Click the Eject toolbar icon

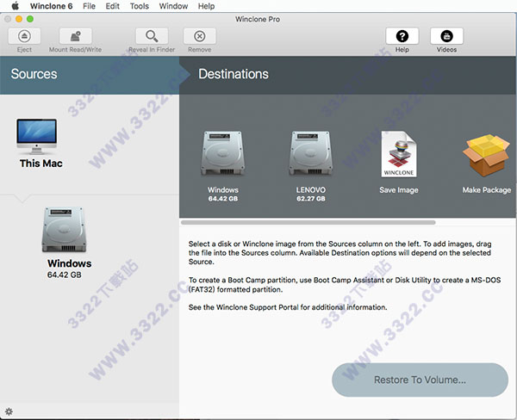click(x=24, y=36)
